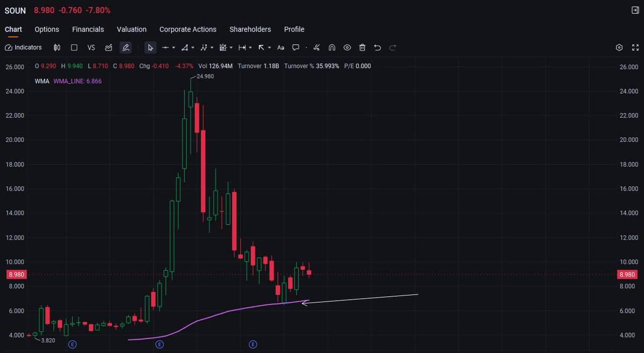Click the Vol 126.94M value

(215, 66)
